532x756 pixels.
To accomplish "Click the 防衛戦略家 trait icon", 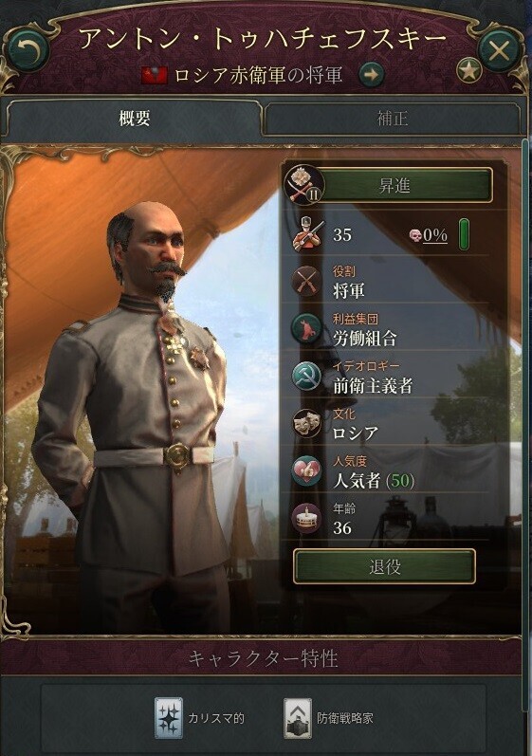I will (298, 718).
